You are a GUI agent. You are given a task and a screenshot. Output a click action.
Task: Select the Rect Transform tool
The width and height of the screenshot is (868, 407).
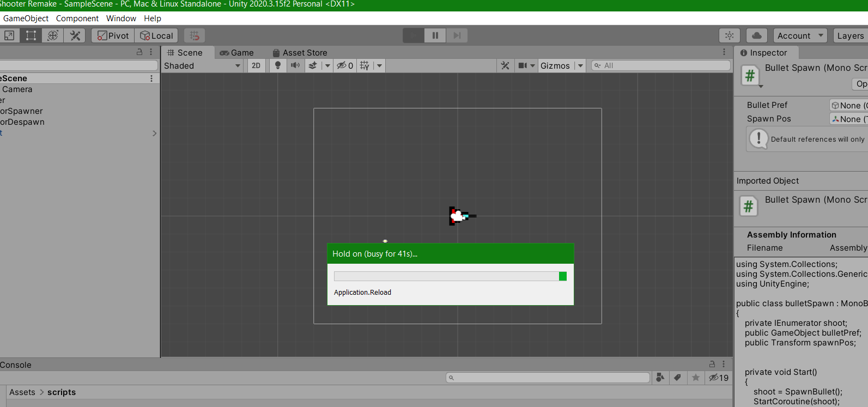pyautogui.click(x=31, y=35)
